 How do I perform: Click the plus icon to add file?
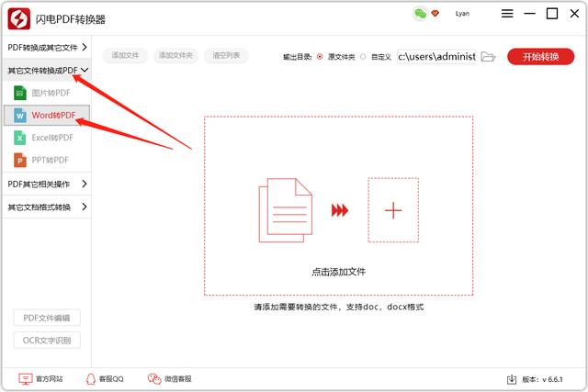(x=393, y=210)
